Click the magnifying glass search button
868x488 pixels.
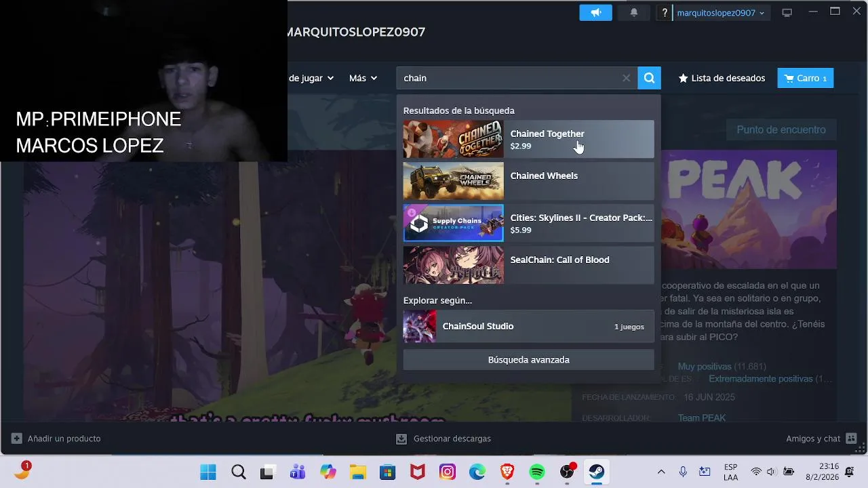(x=649, y=78)
